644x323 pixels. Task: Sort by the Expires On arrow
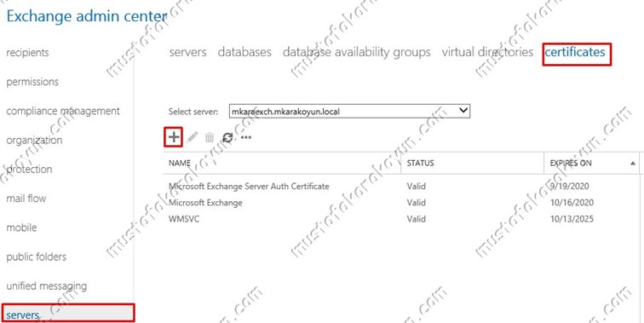(632, 163)
